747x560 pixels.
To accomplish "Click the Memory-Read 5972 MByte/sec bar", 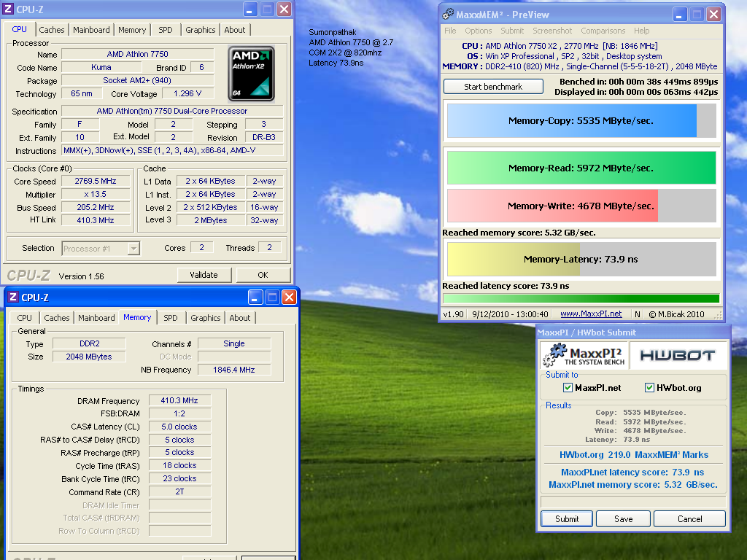I will point(581,168).
